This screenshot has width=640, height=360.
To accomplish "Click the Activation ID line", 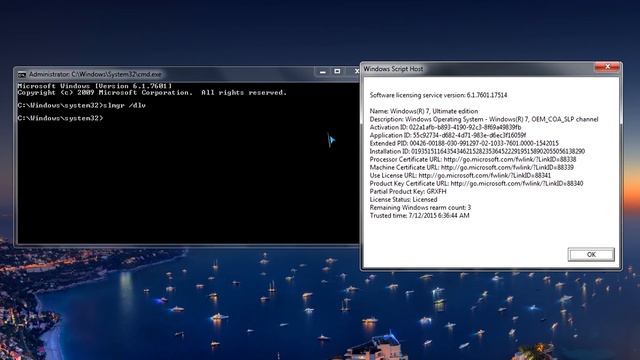I will pyautogui.click(x=445, y=127).
